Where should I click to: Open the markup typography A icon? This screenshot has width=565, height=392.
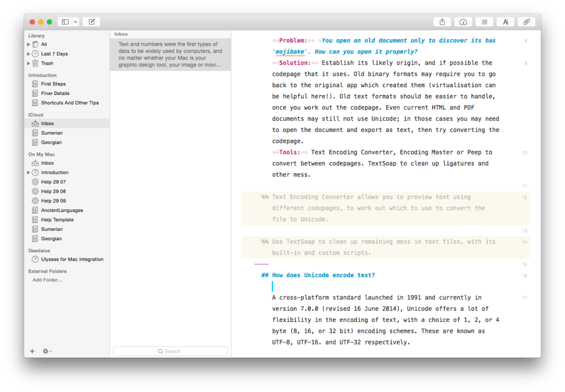(x=505, y=22)
